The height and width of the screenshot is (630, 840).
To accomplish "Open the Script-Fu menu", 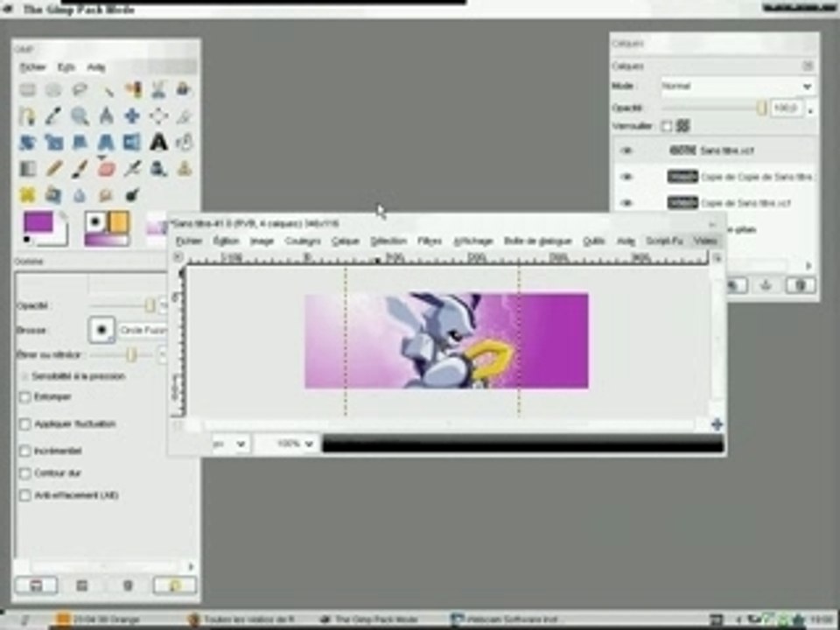I will tap(664, 241).
